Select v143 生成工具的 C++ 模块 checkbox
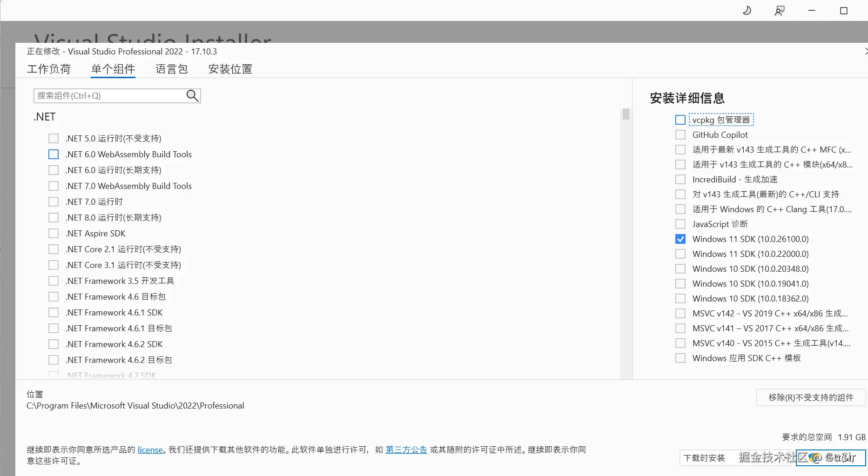 (680, 165)
